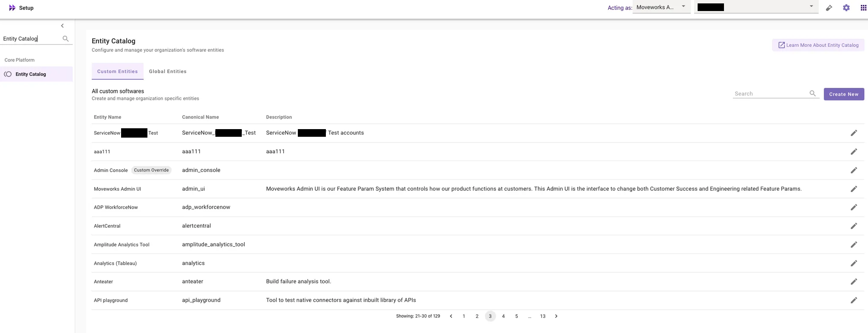Edit the Anteater entity row
Screen dimensions: 868x333
coord(854,282)
